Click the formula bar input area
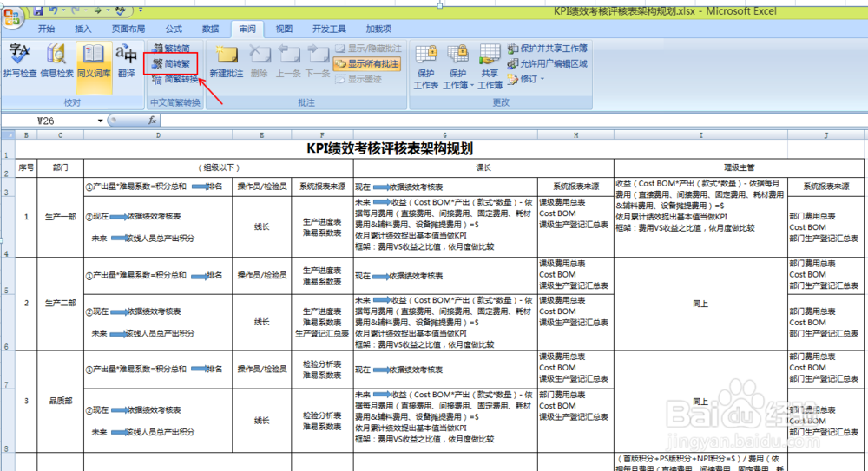Screen dimensions: 868x471 pos(514,120)
